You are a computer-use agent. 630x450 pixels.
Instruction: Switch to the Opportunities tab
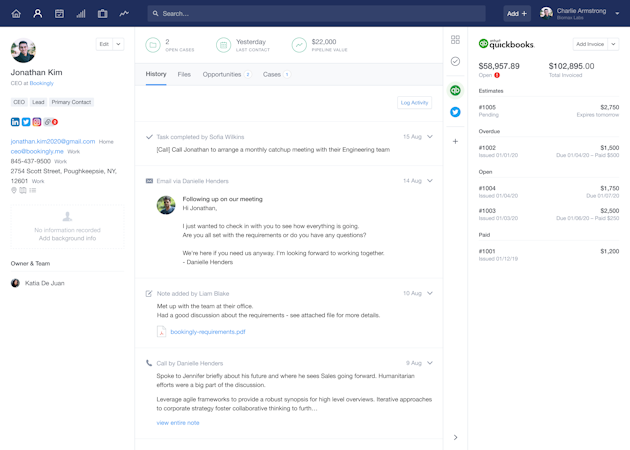pyautogui.click(x=227, y=74)
